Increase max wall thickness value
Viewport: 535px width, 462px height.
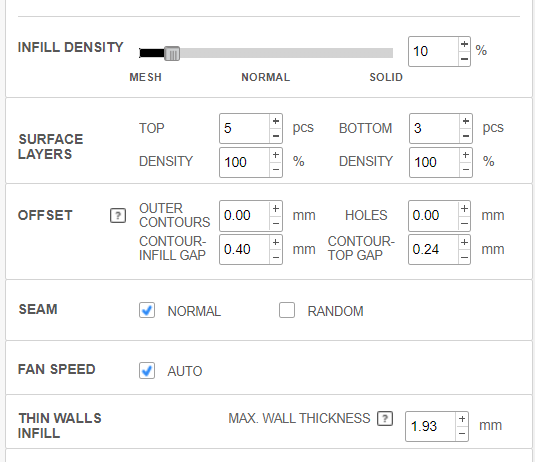click(x=462, y=419)
